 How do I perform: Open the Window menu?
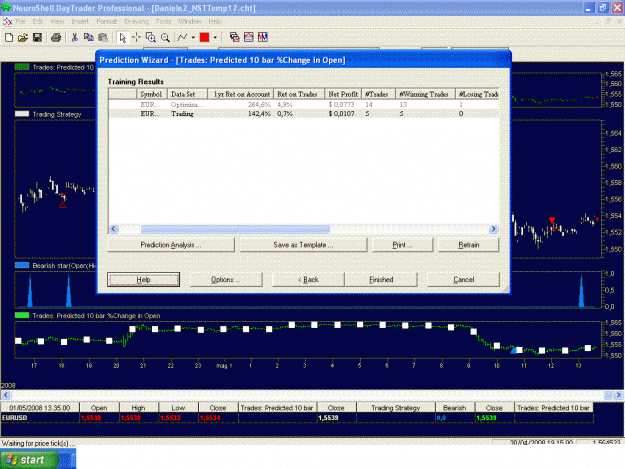coord(190,22)
